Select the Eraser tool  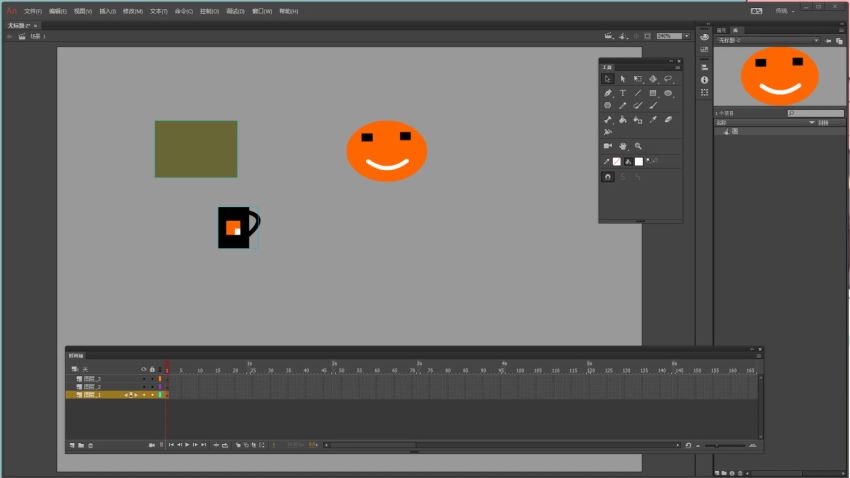(x=668, y=119)
